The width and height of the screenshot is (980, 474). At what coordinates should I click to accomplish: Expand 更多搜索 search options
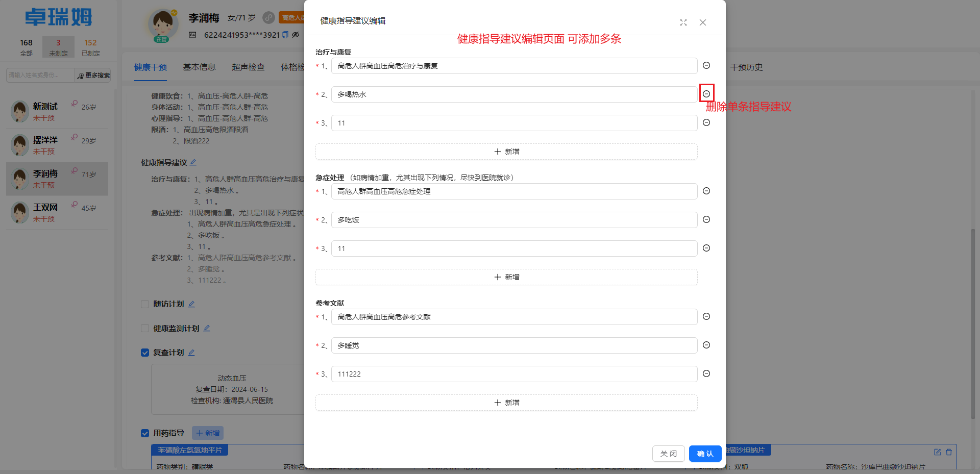pyautogui.click(x=93, y=75)
